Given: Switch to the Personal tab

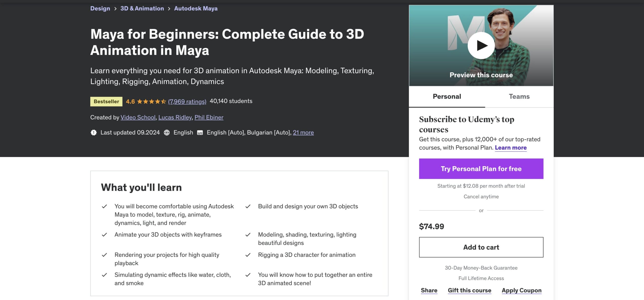Looking at the screenshot, I should pos(447,97).
